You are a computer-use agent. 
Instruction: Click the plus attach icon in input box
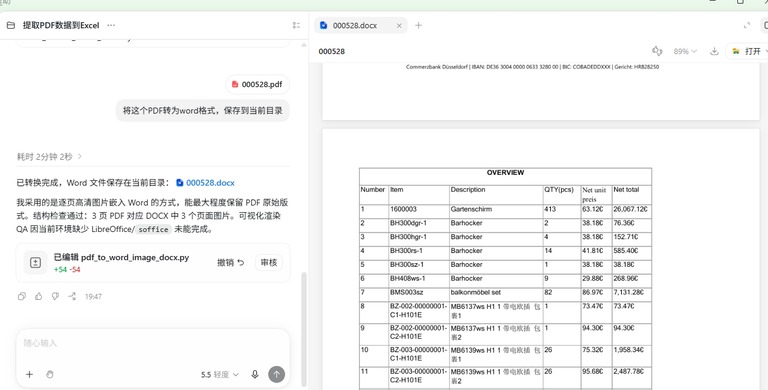[29, 374]
